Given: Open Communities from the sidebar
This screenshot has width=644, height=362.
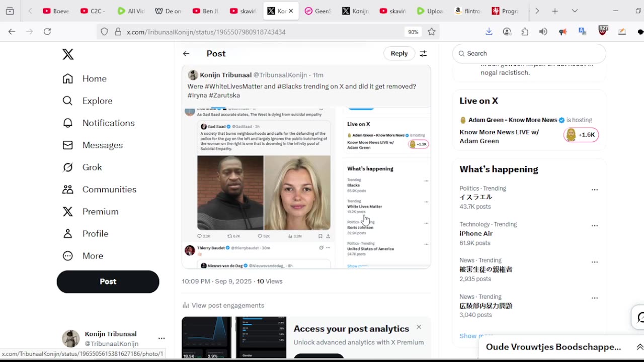Looking at the screenshot, I should pos(99,189).
